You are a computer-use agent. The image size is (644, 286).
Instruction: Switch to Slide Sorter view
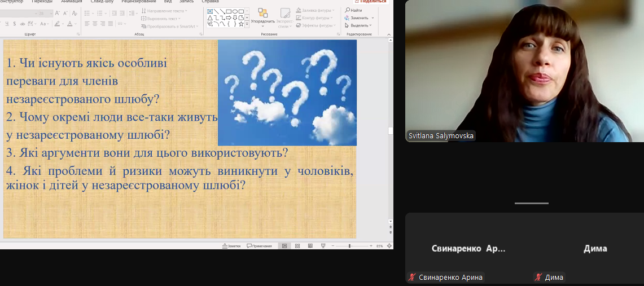(297, 246)
